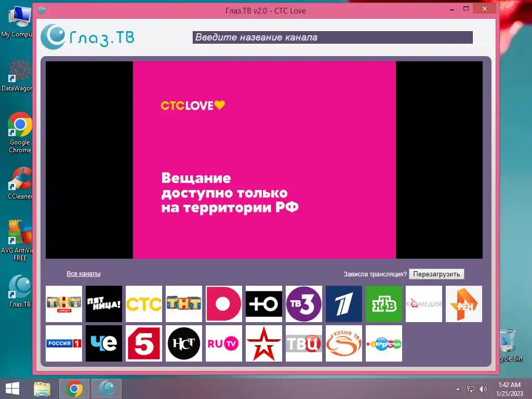The height and width of the screenshot is (399, 532).
Task: Click the Глаз.ТВ taskbar button
Action: (x=107, y=389)
